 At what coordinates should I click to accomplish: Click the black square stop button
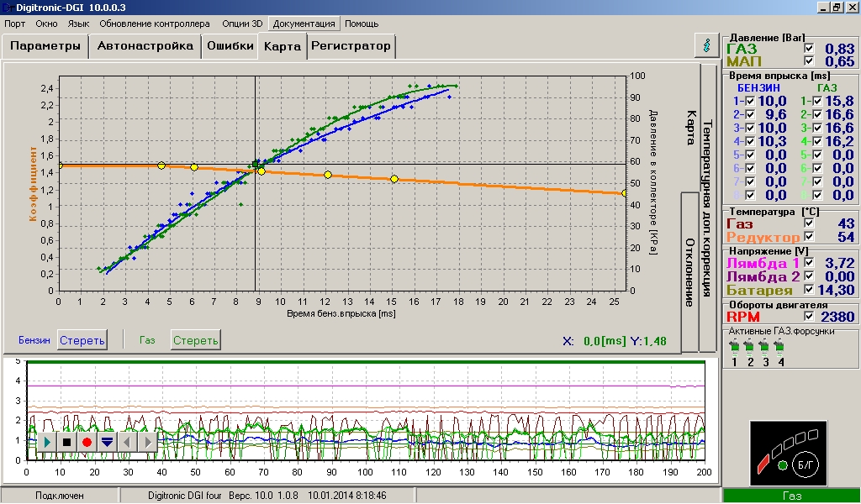[67, 441]
